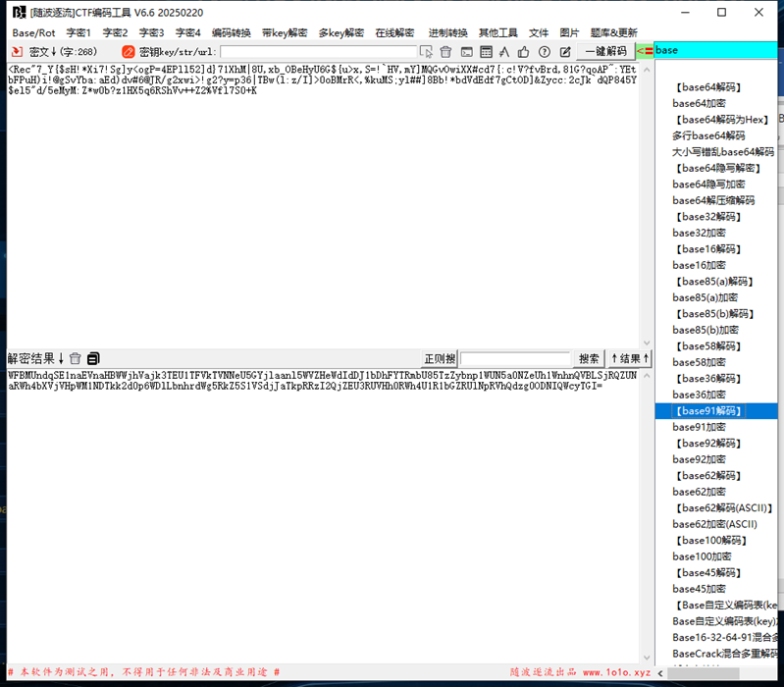
Task: Choose base32加密 from the function list
Action: pyautogui.click(x=699, y=233)
